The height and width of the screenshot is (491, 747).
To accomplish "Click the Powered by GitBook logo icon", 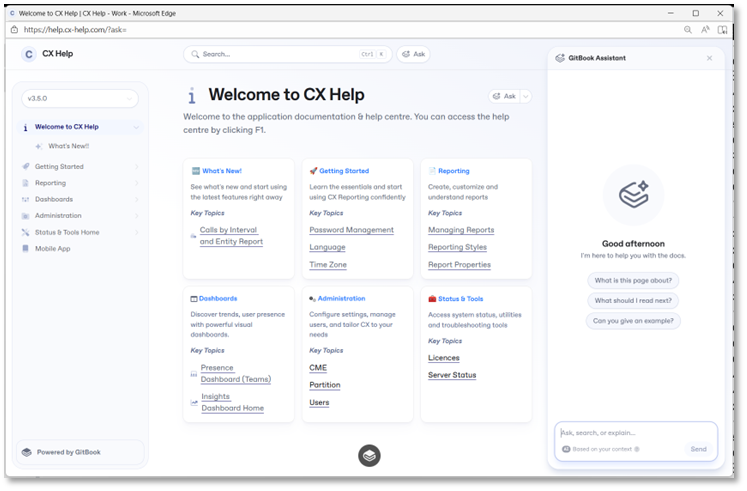I will [27, 452].
